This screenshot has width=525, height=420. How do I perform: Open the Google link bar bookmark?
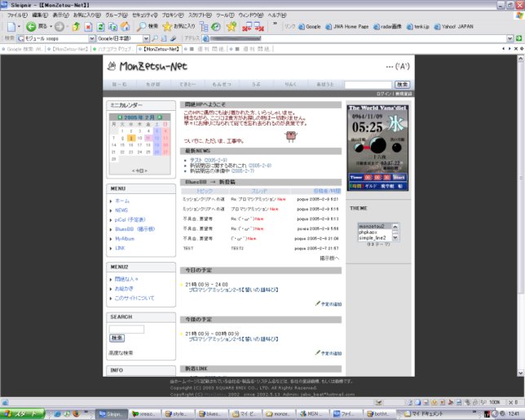tap(310, 26)
